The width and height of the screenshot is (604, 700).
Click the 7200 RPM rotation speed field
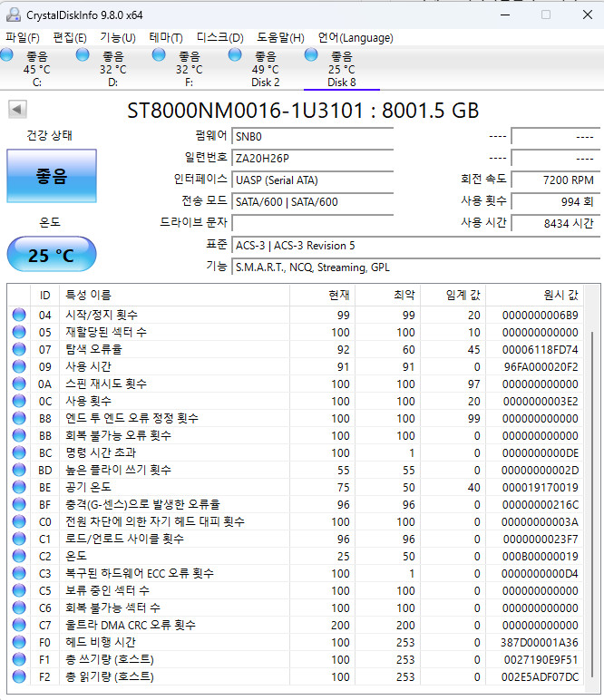555,180
